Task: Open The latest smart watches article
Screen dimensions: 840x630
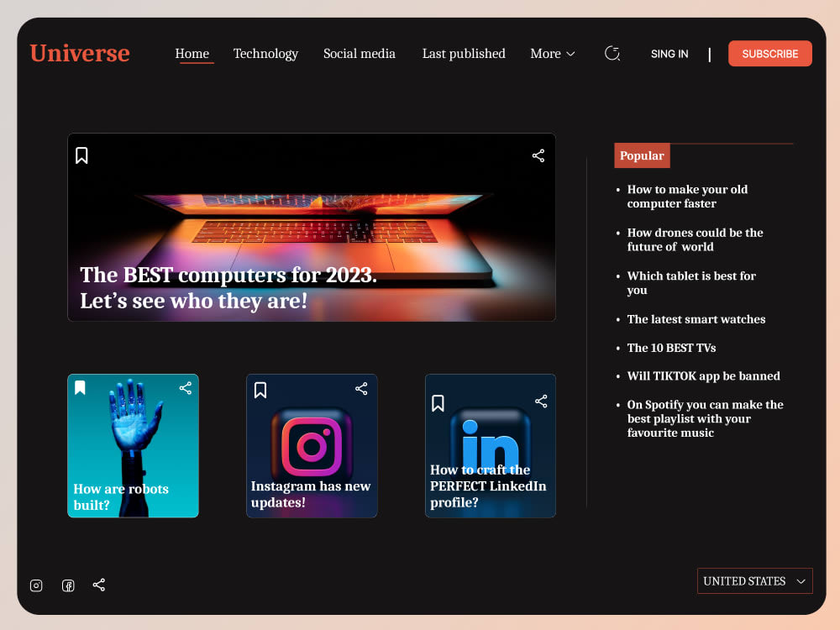Action: (x=696, y=319)
